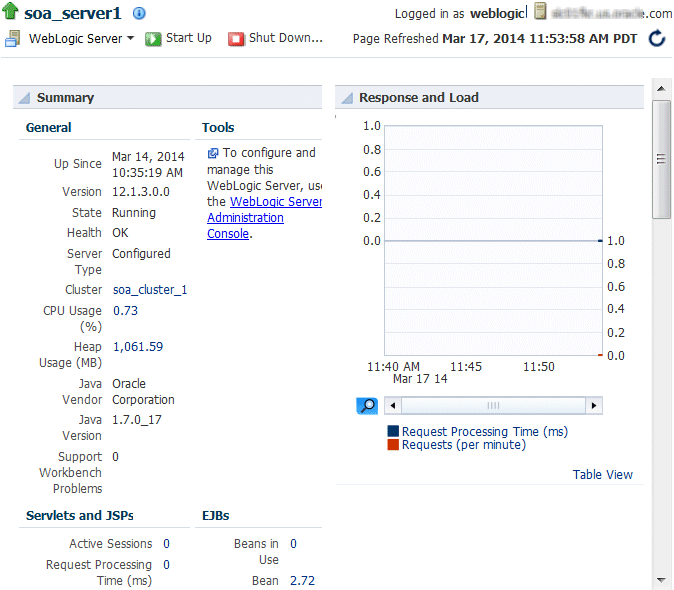The image size is (674, 590).
Task: Click the chart time range slider thumb
Action: coord(493,406)
